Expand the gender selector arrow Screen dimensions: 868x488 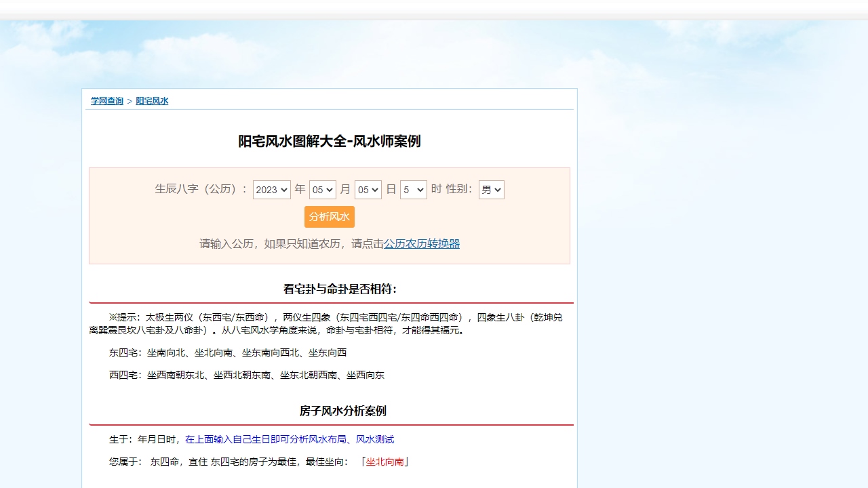pyautogui.click(x=499, y=190)
